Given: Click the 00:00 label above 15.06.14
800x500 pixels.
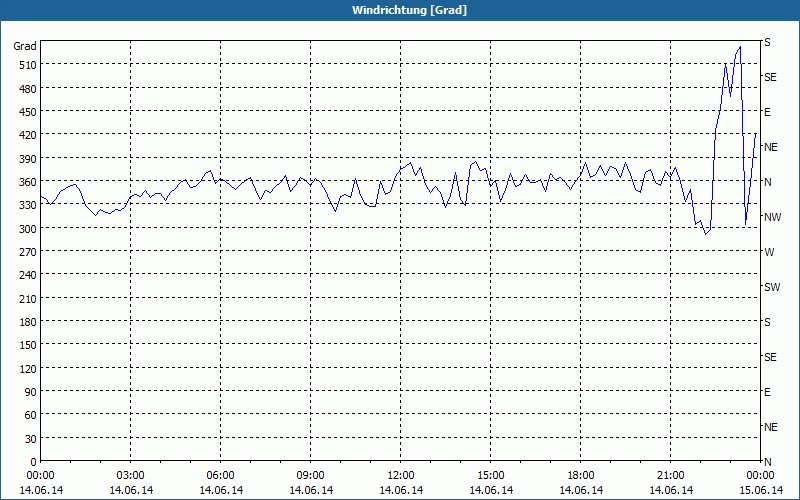Looking at the screenshot, I should 760,476.
